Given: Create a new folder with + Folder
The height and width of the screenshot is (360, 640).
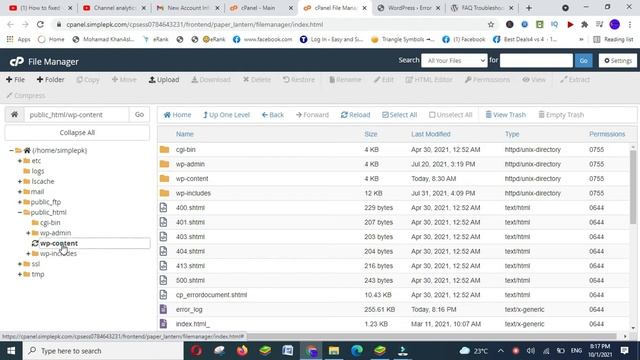Looking at the screenshot, I should pyautogui.click(x=50, y=80).
